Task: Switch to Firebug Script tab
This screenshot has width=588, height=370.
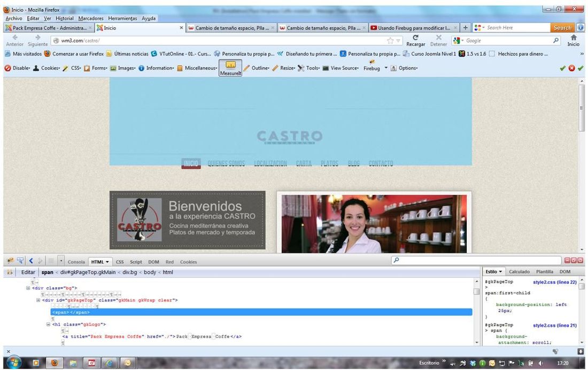Action: click(136, 262)
